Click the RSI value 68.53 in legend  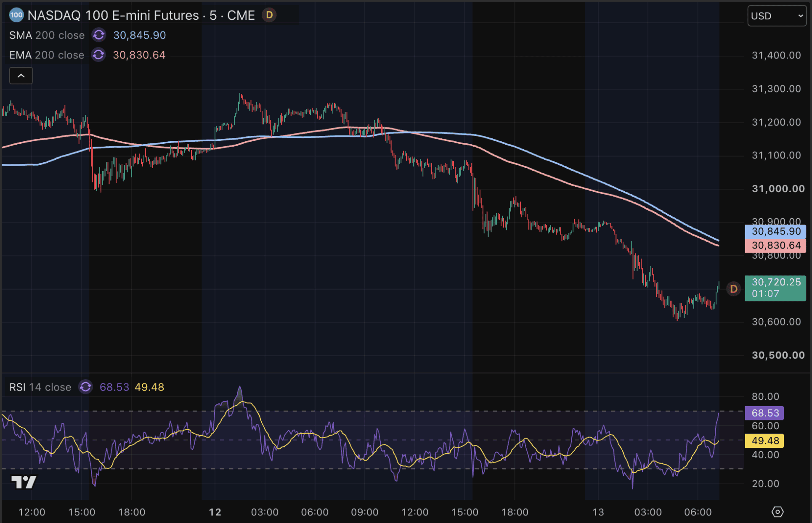pos(114,387)
